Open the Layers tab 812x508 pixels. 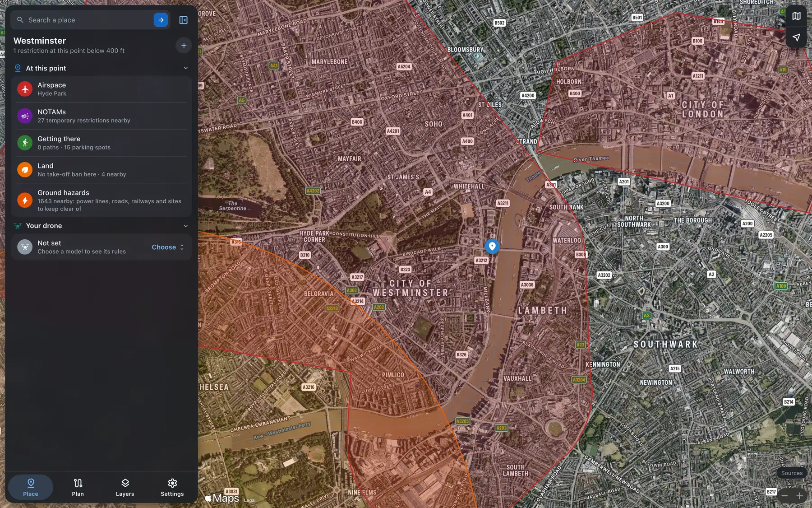pyautogui.click(x=125, y=487)
